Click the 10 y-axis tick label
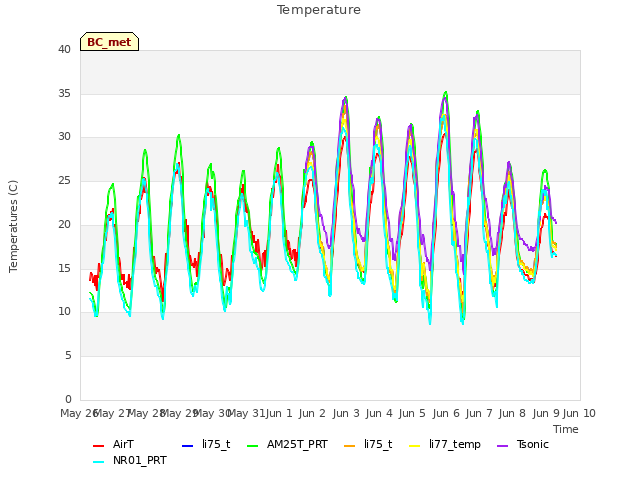 pyautogui.click(x=64, y=312)
